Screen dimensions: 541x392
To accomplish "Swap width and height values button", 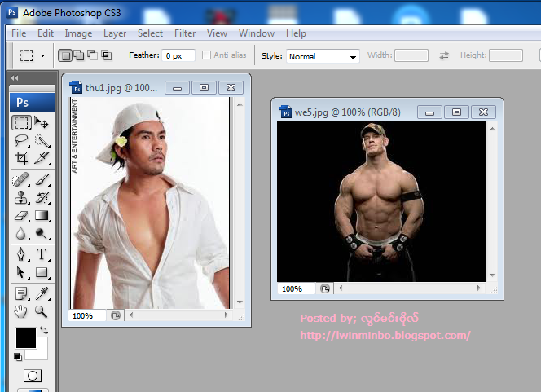I will click(x=444, y=55).
